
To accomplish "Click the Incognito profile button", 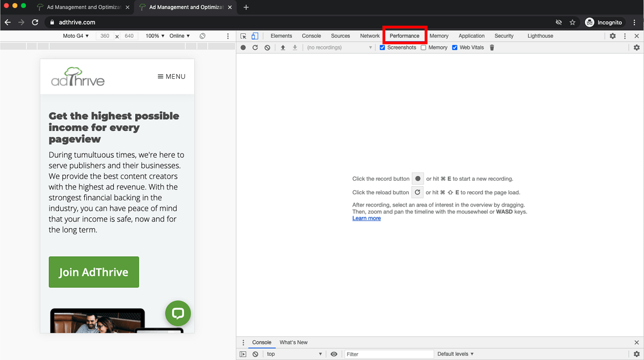I will click(604, 23).
